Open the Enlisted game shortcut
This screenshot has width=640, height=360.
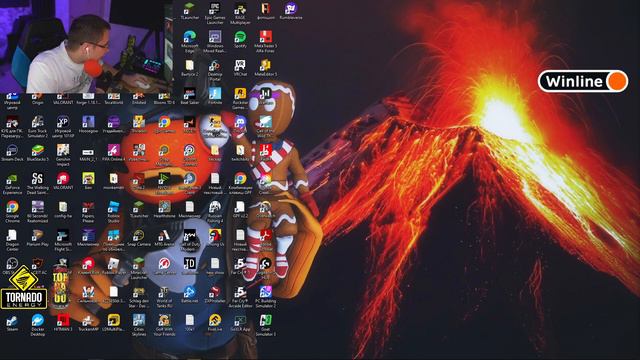[139, 99]
